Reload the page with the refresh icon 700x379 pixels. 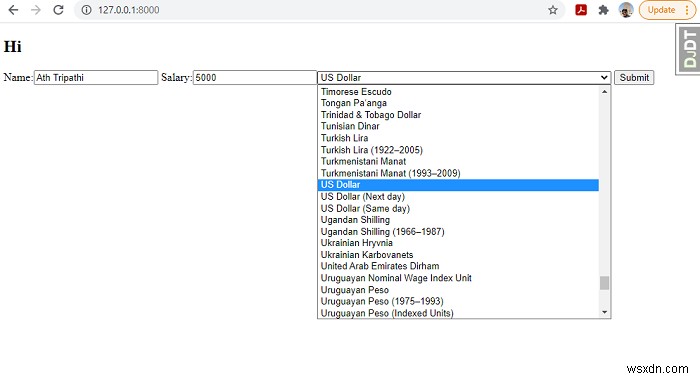58,10
